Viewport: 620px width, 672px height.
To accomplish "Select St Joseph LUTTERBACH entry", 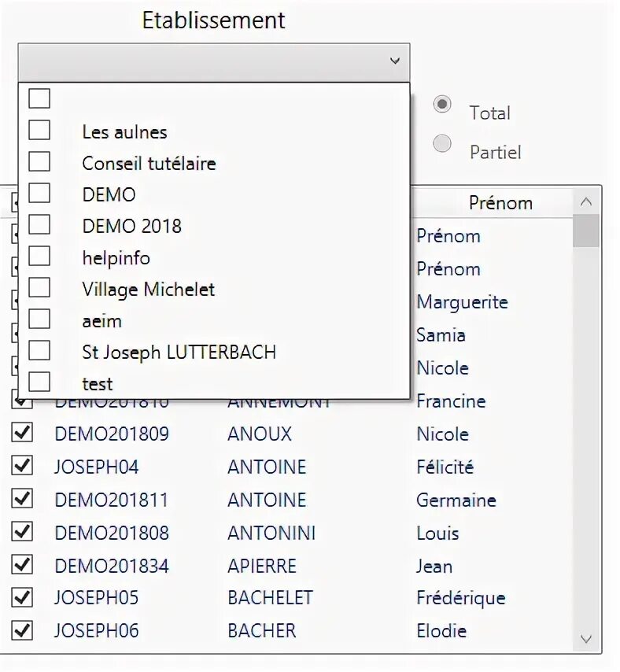I will [x=179, y=352].
